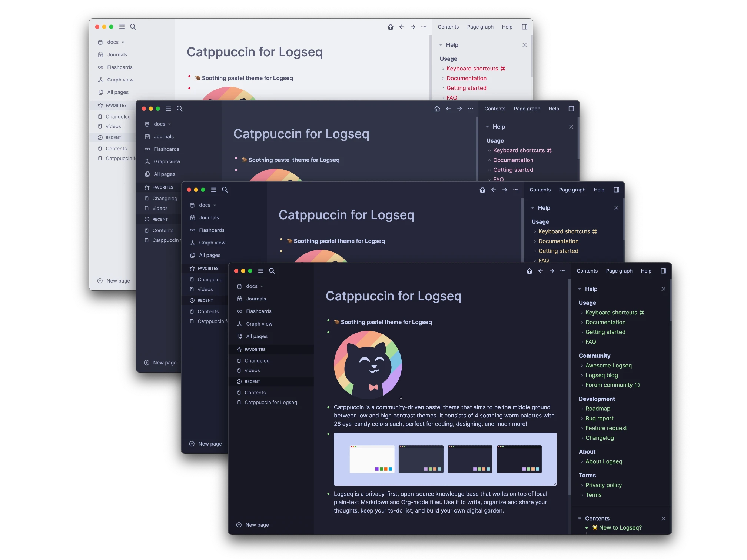Toggle the right sidebar icon in the light-themed window
747x560 pixels.
(525, 27)
